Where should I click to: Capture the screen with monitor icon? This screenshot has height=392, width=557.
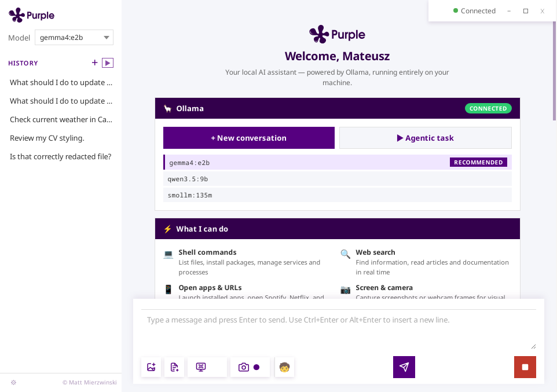[201, 367]
